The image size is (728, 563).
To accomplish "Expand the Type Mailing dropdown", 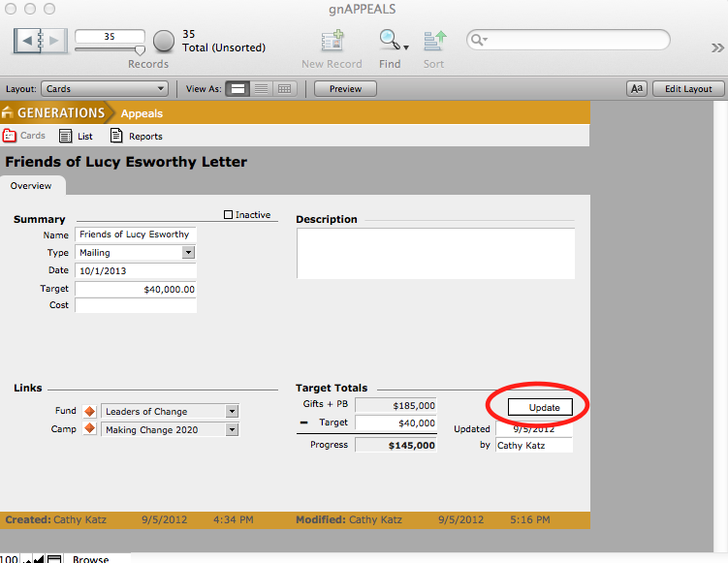I will 188,253.
